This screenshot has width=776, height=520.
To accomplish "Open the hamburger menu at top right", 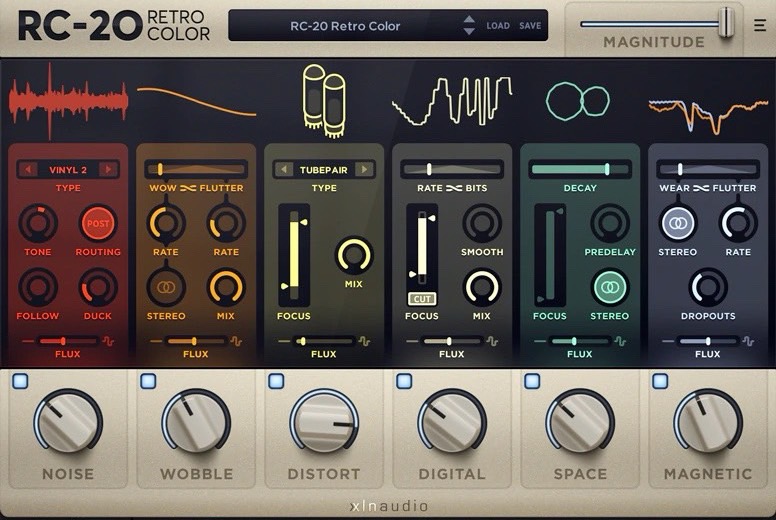I will point(760,25).
